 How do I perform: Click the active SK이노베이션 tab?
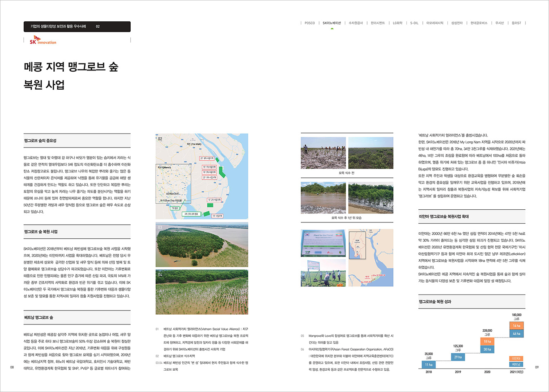click(x=331, y=23)
